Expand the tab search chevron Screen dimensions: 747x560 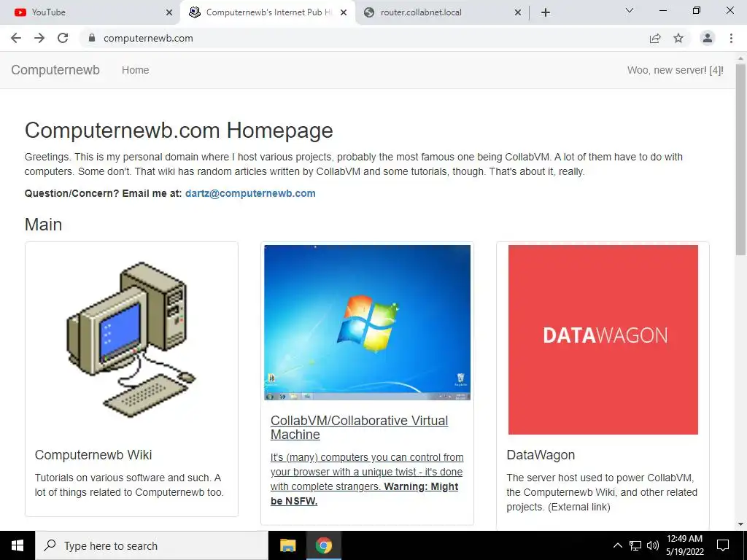(x=630, y=10)
